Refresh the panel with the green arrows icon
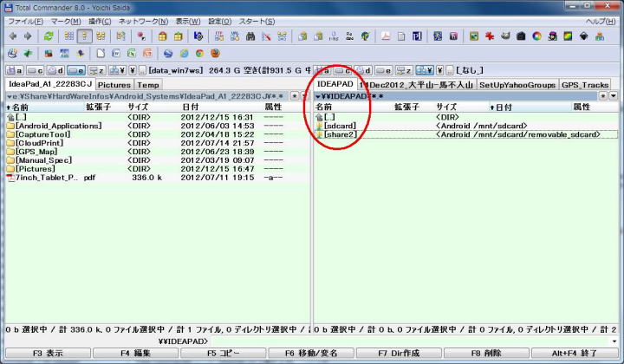Viewport: 624px width, 364px height. coord(49,36)
